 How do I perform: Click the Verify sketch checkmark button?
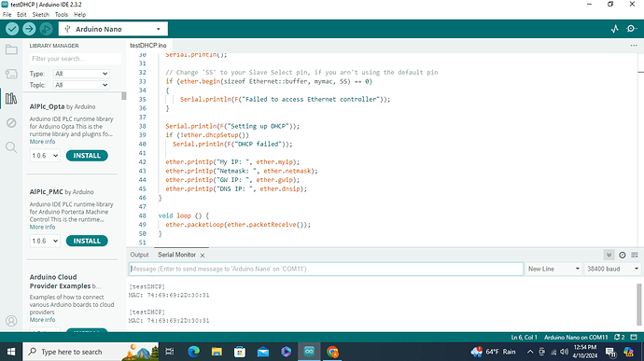click(12, 29)
